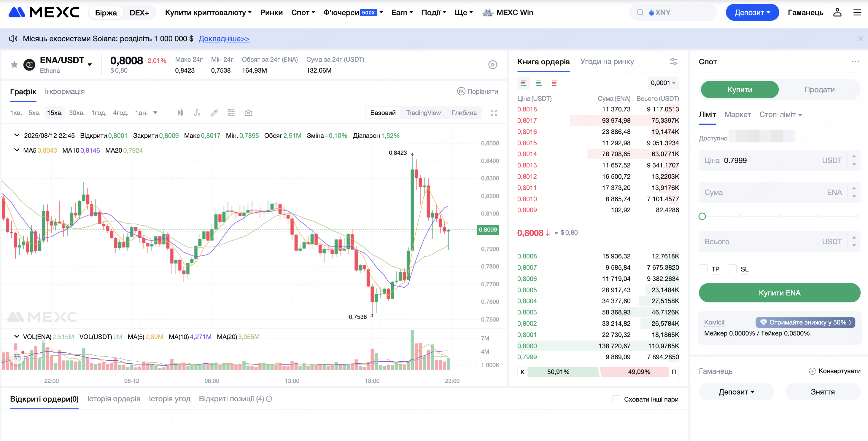Open the Історія ордерів tab
Viewport: 868px width, 441px height.
coord(114,399)
